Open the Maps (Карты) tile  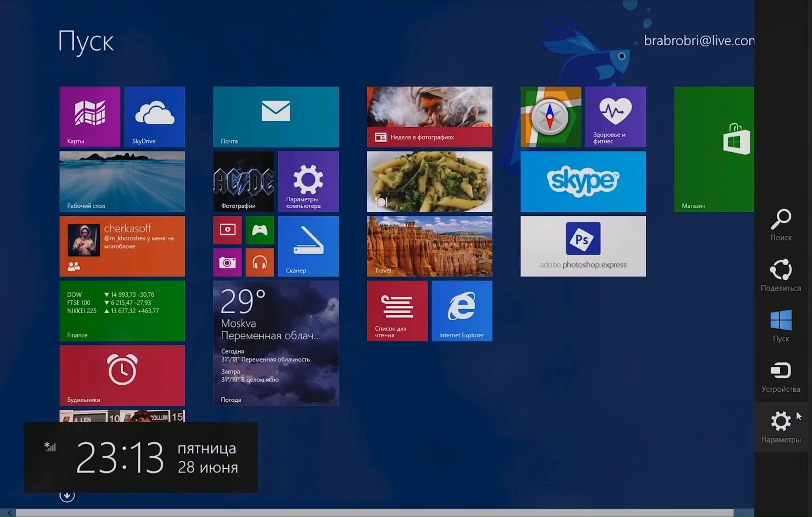(90, 117)
